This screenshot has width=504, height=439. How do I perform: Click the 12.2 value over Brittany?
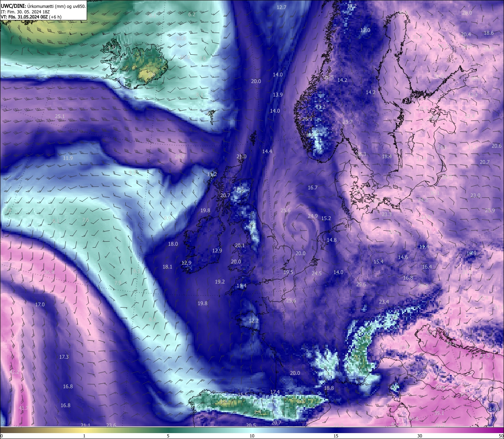(254, 321)
